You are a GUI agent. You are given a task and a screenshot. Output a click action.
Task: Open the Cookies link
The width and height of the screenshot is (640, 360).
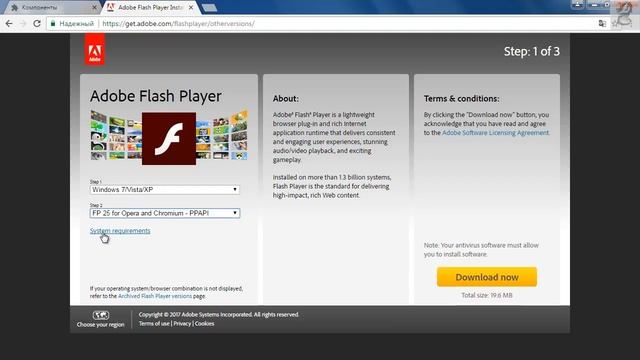(x=204, y=324)
